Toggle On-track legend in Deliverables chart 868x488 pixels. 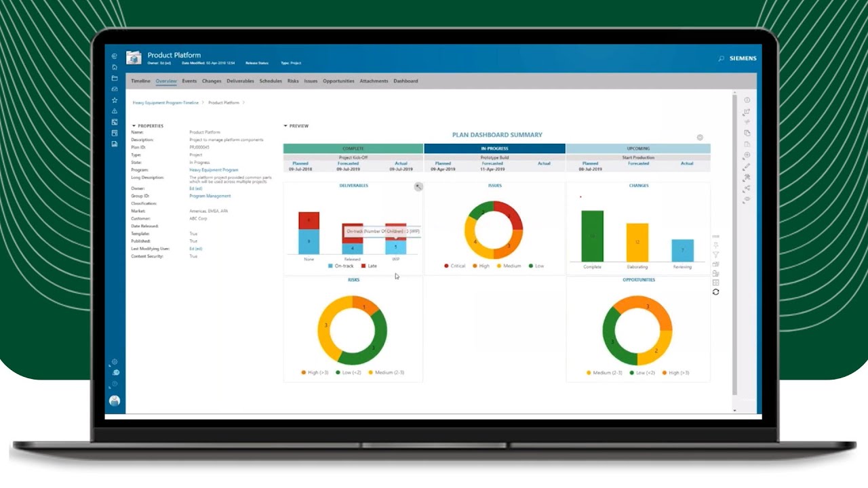(x=341, y=266)
